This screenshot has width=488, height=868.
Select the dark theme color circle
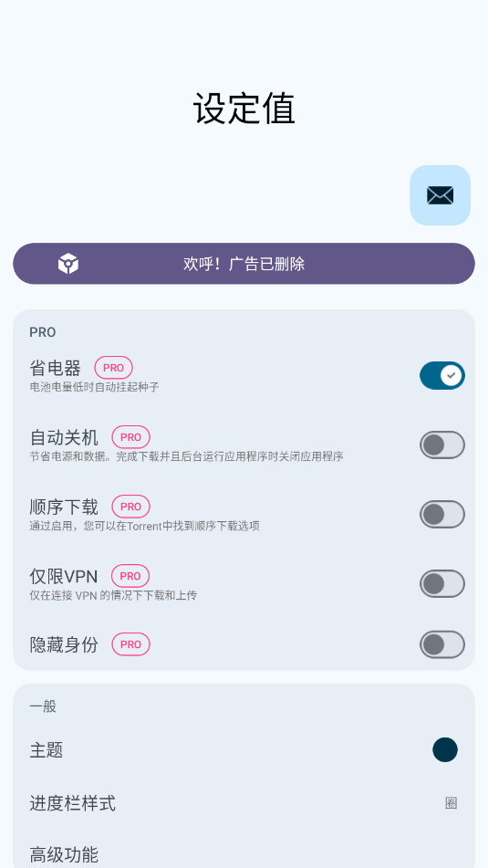445,750
